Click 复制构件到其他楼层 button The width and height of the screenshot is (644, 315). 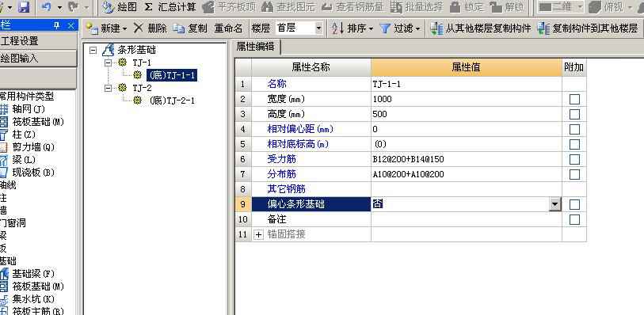pyautogui.click(x=588, y=28)
